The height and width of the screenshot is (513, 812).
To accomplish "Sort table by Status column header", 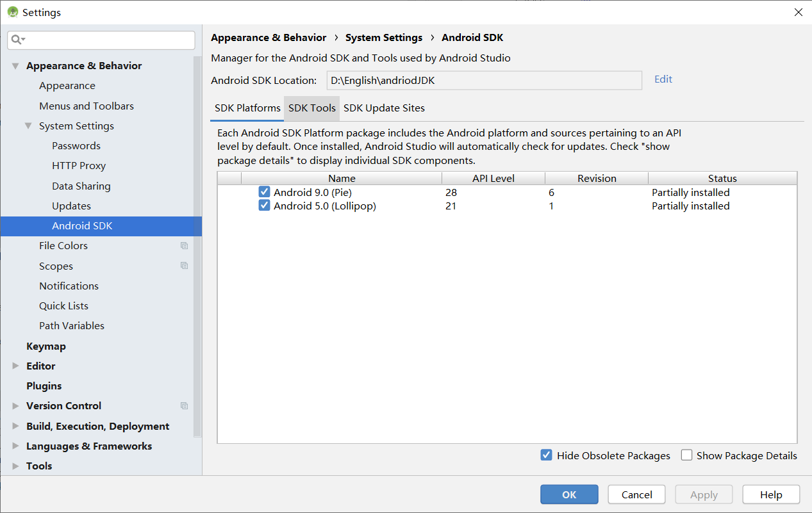I will 722,179.
